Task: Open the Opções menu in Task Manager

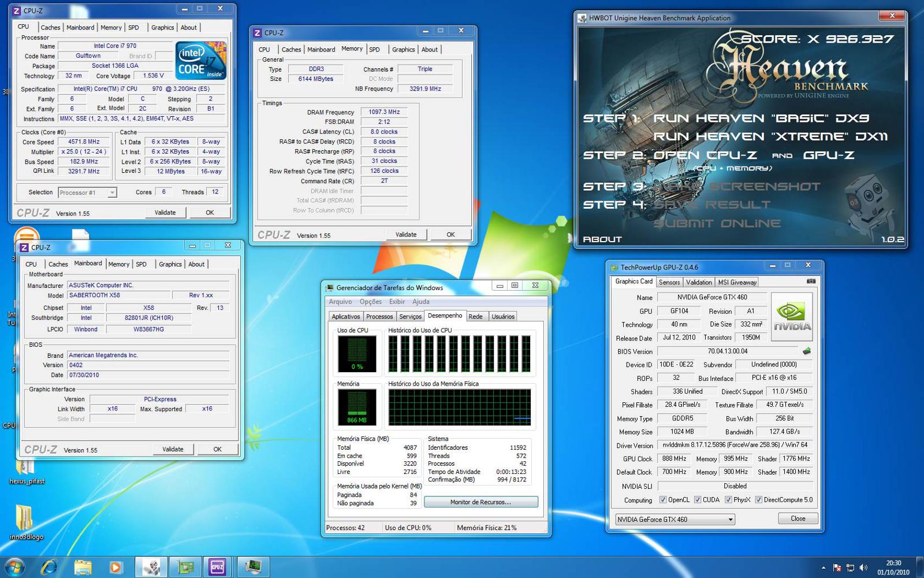Action: tap(371, 302)
